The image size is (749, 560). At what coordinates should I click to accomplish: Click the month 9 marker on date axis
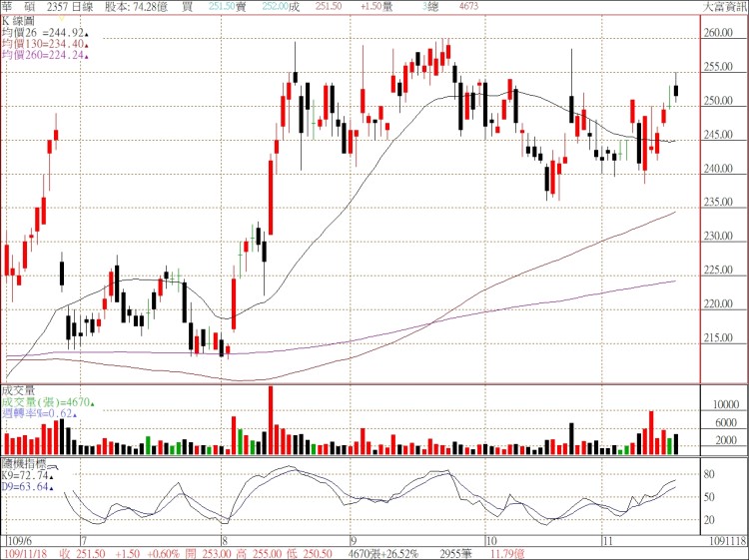(x=353, y=539)
